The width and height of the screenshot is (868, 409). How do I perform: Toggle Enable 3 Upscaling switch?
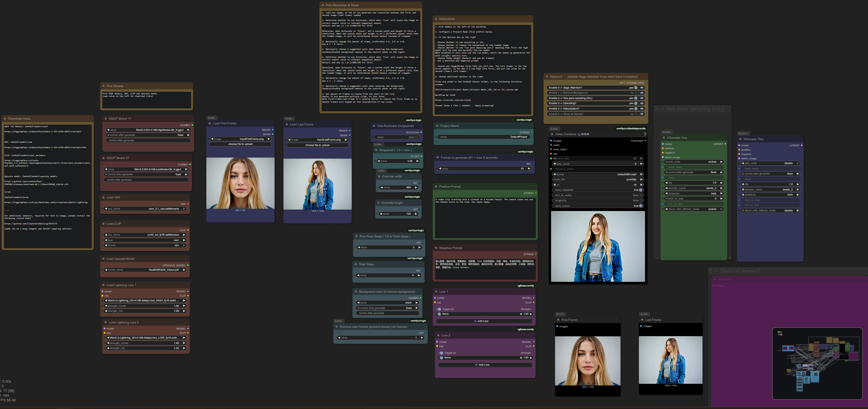coord(636,103)
